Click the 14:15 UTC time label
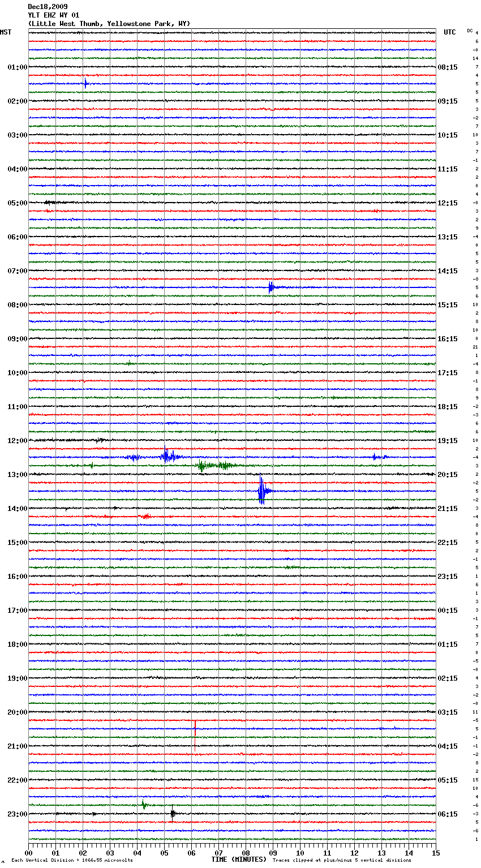Viewport: 481px width, 868px height. click(x=448, y=271)
